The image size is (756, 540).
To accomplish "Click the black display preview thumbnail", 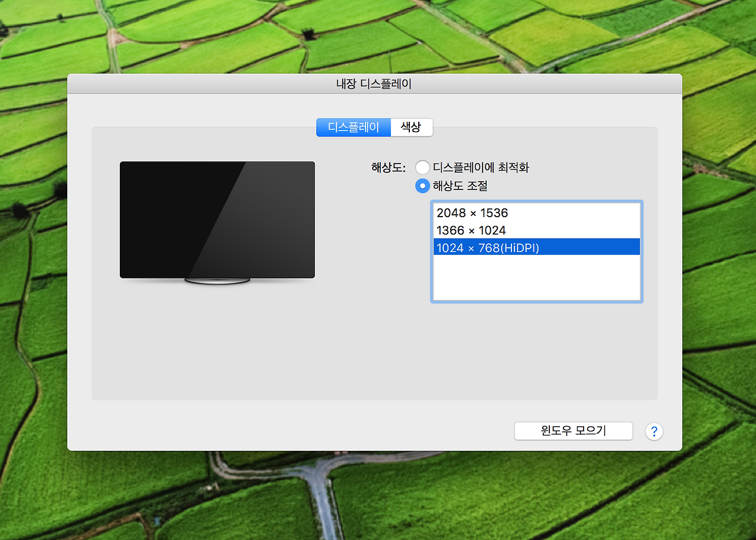I will click(217, 219).
